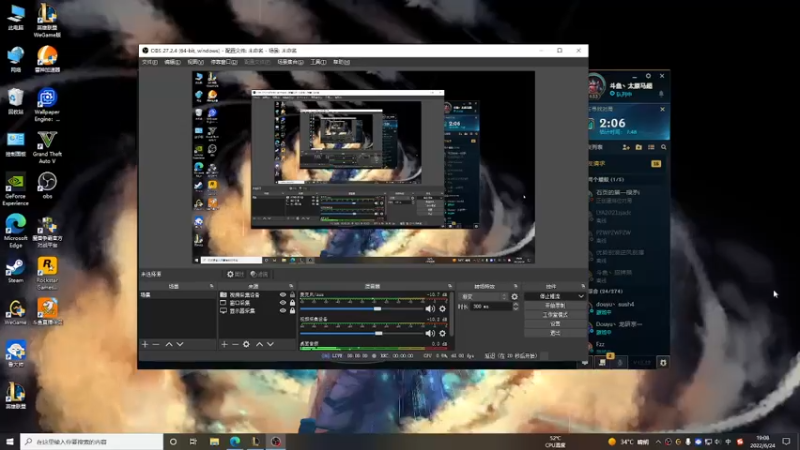Toggle lock on the first source row
The height and width of the screenshot is (450, 800).
click(x=292, y=295)
